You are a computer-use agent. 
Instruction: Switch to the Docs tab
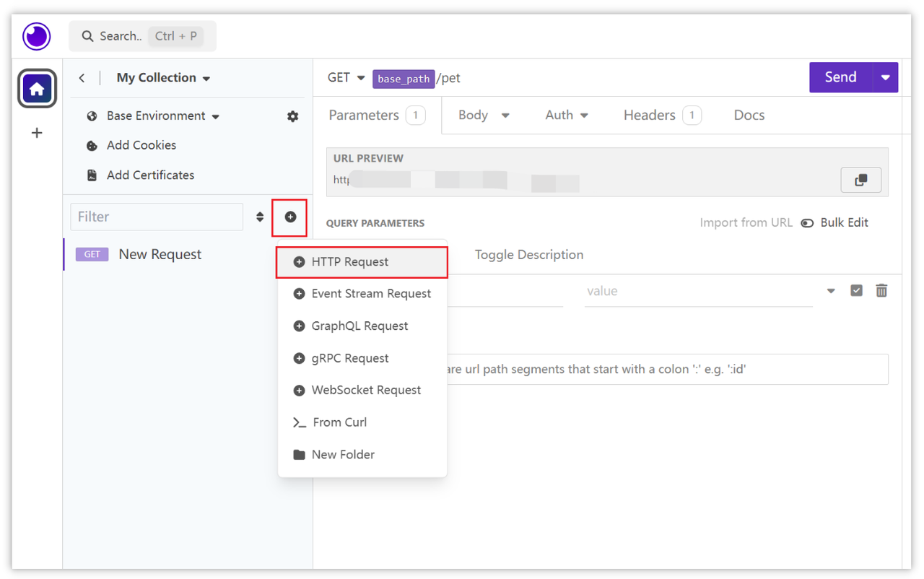click(749, 116)
